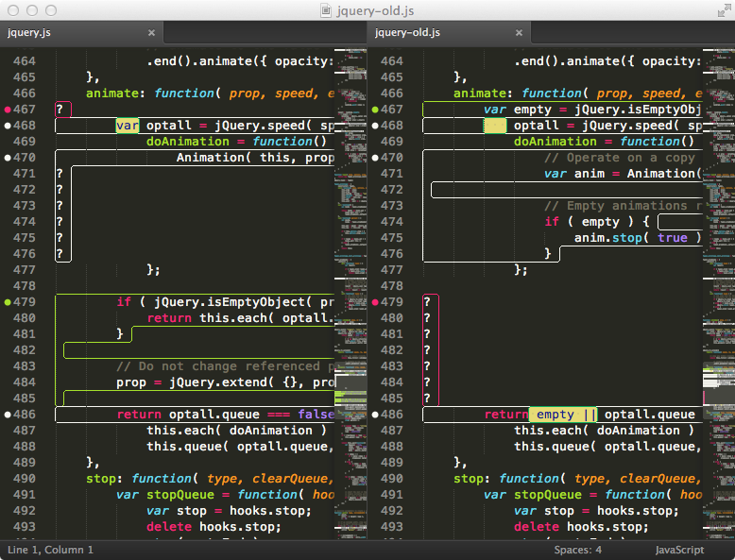Image resolution: width=735 pixels, height=560 pixels.
Task: Click the window minimize button in title bar
Action: [32, 10]
